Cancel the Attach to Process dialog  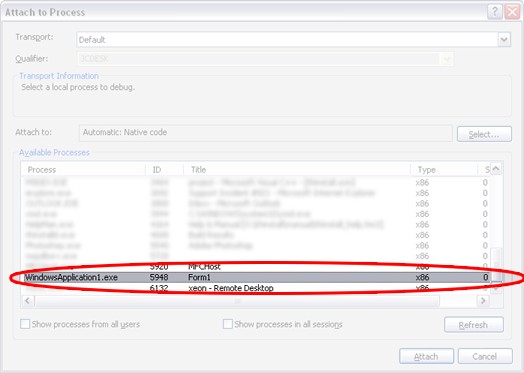(x=485, y=356)
